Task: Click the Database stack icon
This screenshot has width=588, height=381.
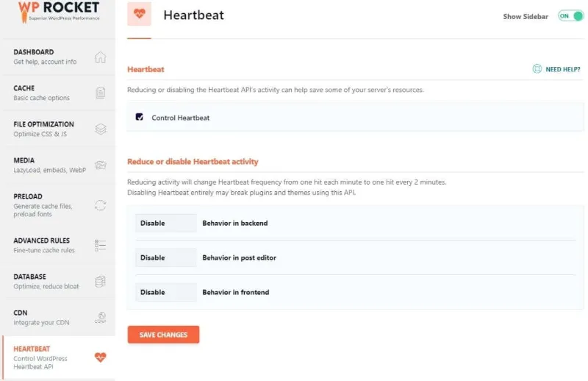Action: (x=101, y=281)
